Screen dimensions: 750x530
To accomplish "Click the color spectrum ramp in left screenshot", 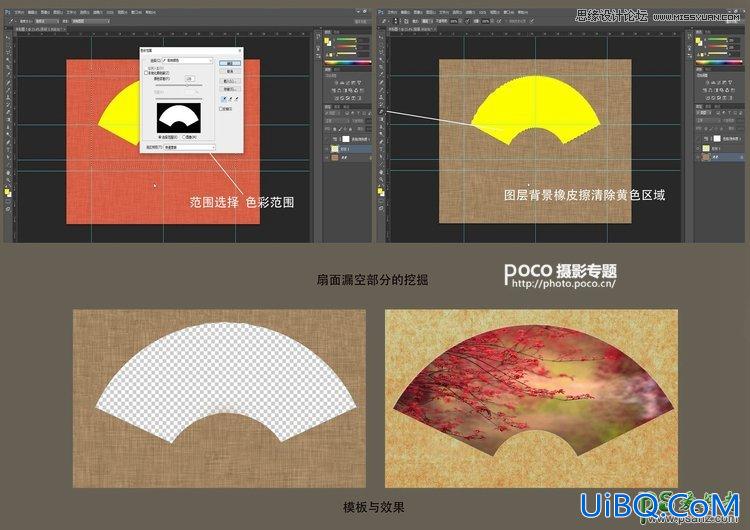I will pyautogui.click(x=348, y=62).
